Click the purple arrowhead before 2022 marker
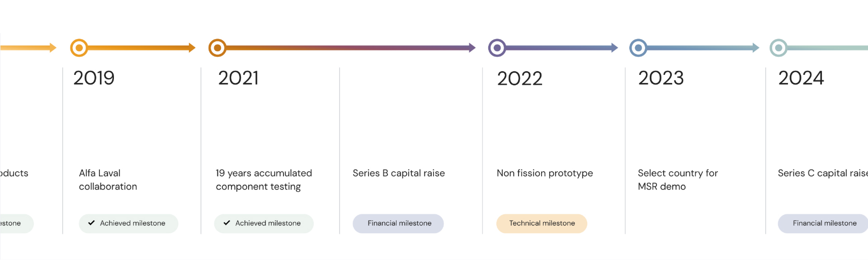The image size is (868, 280). point(472,48)
